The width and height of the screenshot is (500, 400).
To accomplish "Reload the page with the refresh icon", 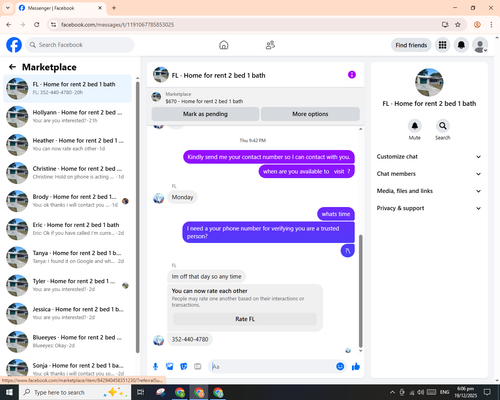I will point(37,25).
